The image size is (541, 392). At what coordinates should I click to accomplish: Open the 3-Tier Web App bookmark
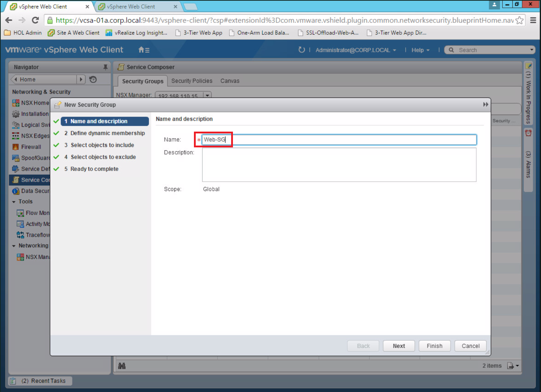pyautogui.click(x=199, y=33)
